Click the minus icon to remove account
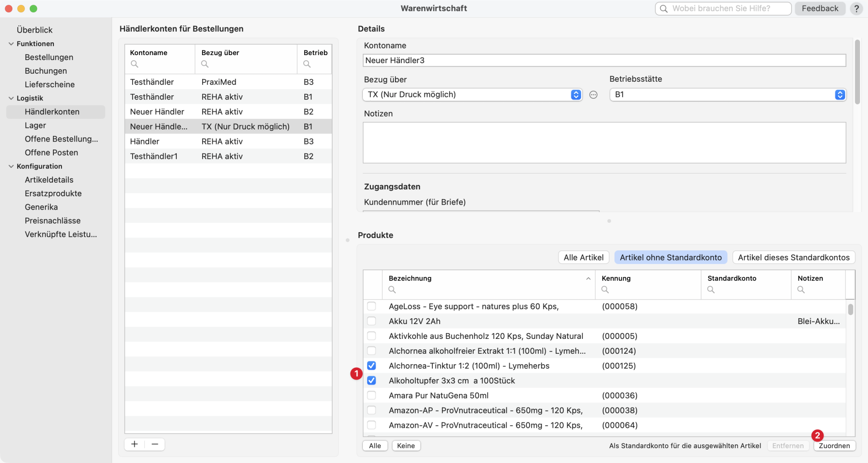 [155, 444]
